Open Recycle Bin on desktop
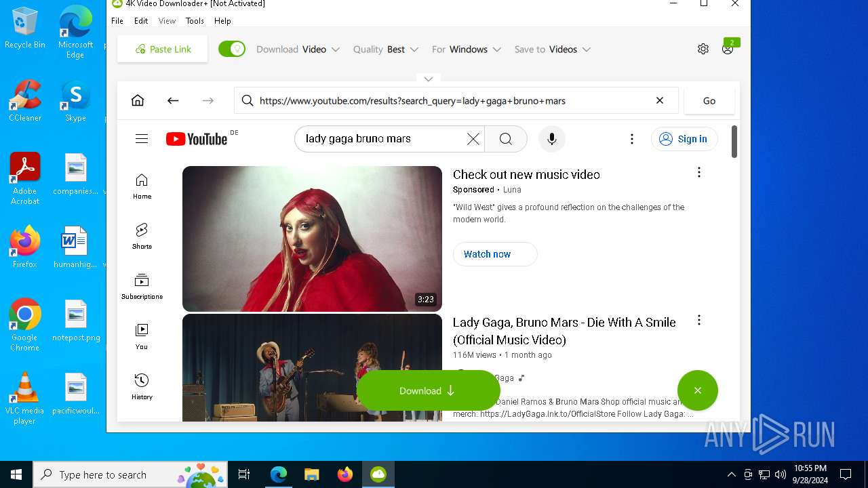This screenshot has width=868, height=488. 25,28
